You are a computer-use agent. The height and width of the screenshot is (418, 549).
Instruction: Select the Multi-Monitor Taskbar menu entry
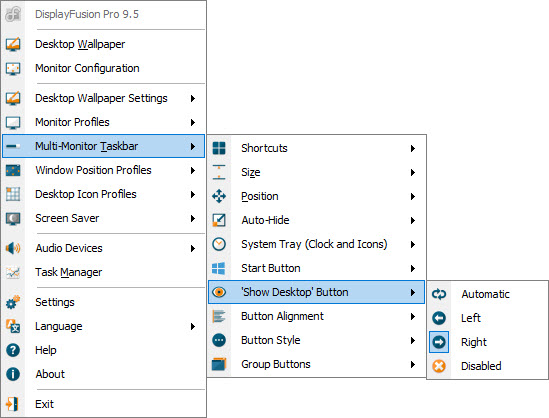click(104, 146)
